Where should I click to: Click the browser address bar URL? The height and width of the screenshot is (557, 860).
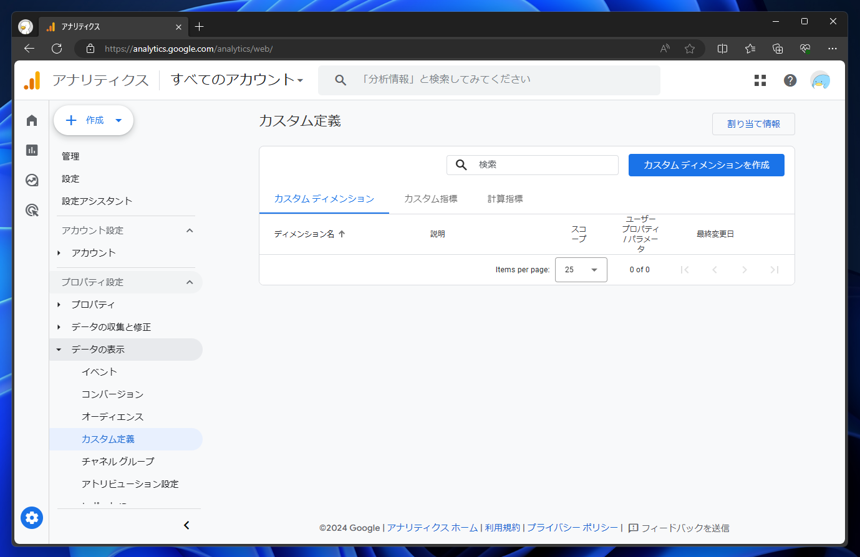(x=188, y=49)
